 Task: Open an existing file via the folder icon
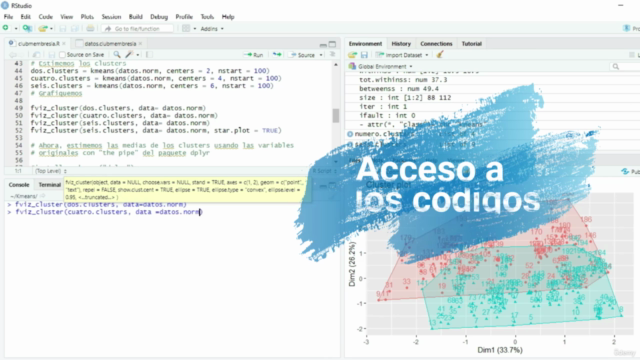point(42,29)
